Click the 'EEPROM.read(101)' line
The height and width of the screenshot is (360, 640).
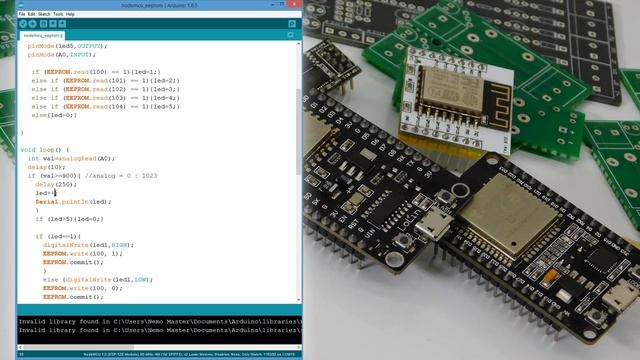(x=105, y=81)
